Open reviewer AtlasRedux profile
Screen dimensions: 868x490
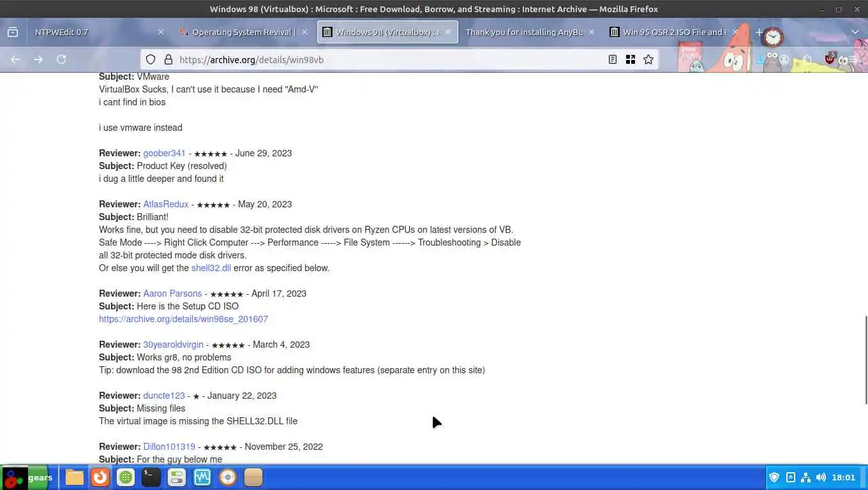coord(166,204)
